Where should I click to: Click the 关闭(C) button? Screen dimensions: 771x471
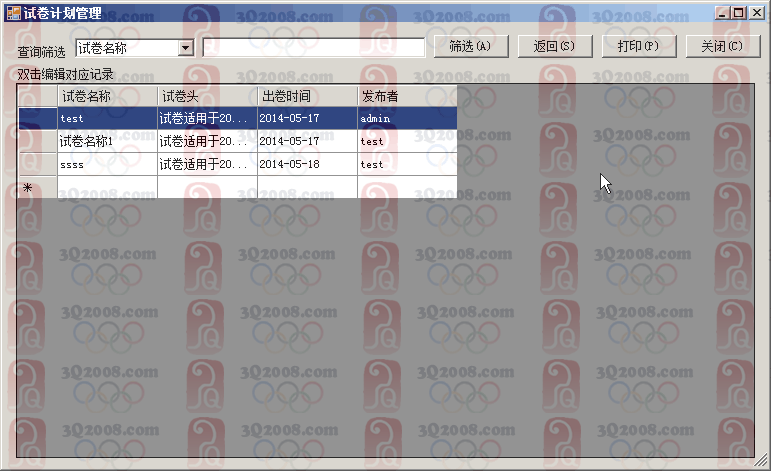(723, 46)
